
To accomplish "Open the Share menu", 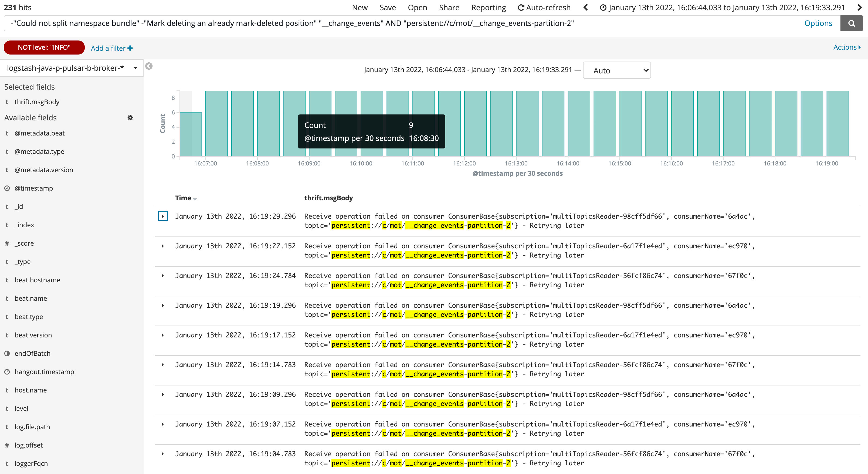I will [449, 7].
